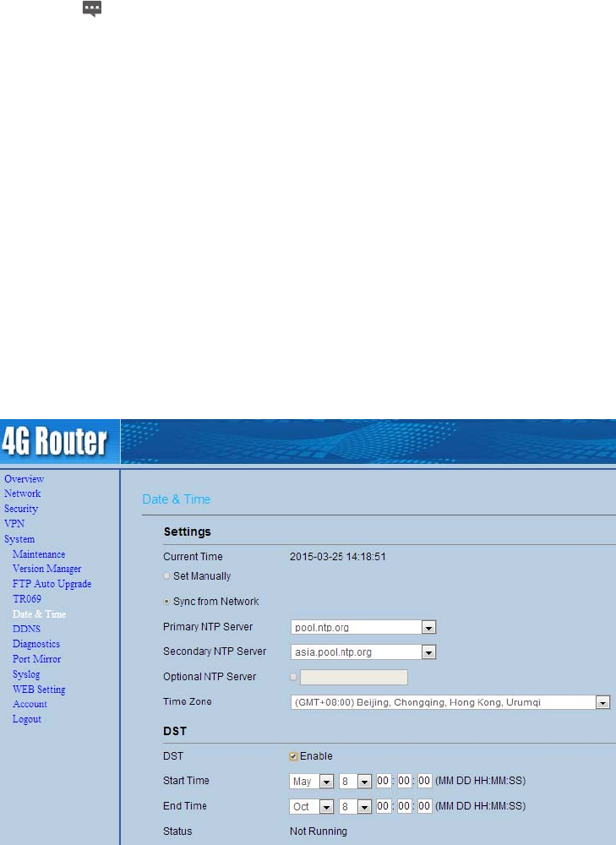Select the Set Manually radio button

166,576
